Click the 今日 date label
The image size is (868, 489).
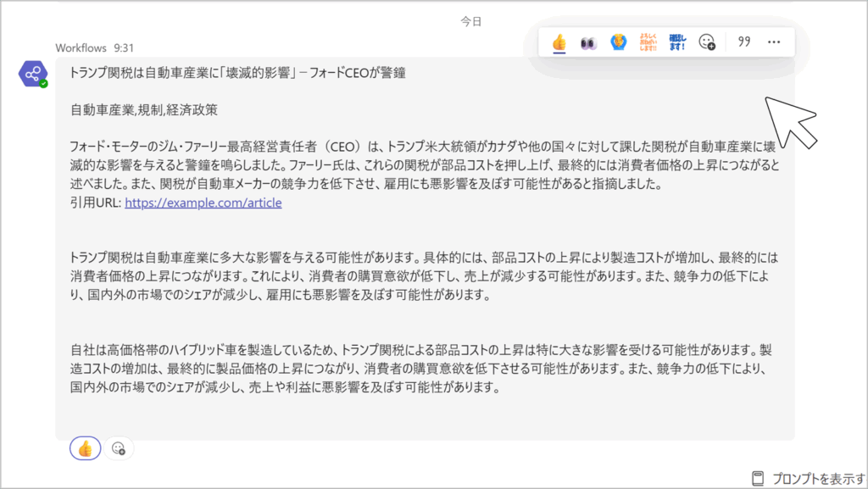click(471, 21)
